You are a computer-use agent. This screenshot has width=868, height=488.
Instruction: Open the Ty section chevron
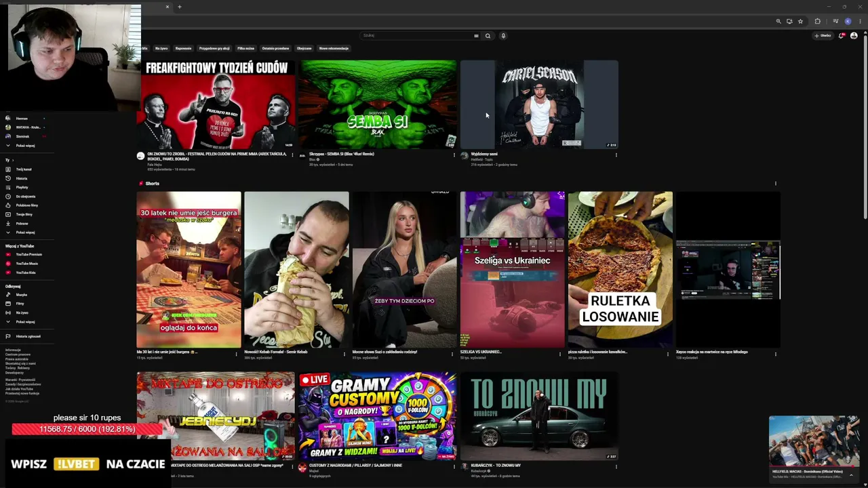pyautogui.click(x=13, y=161)
